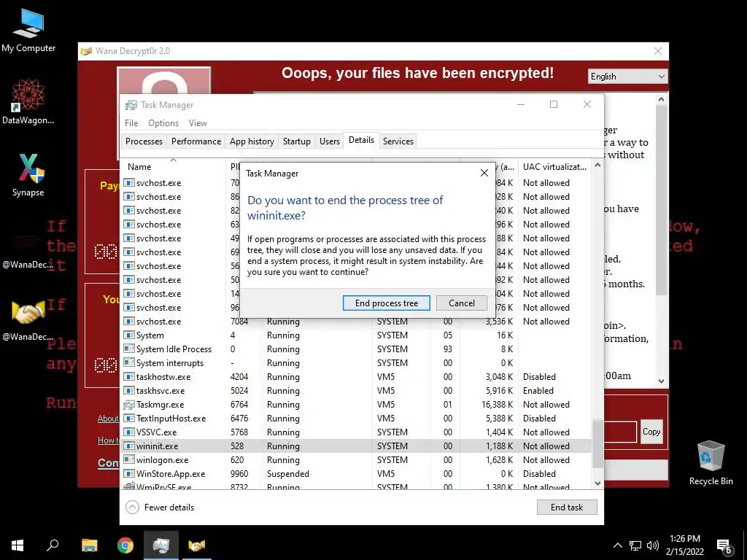This screenshot has width=747, height=560.
Task: Switch to the Performance tab
Action: click(x=196, y=141)
